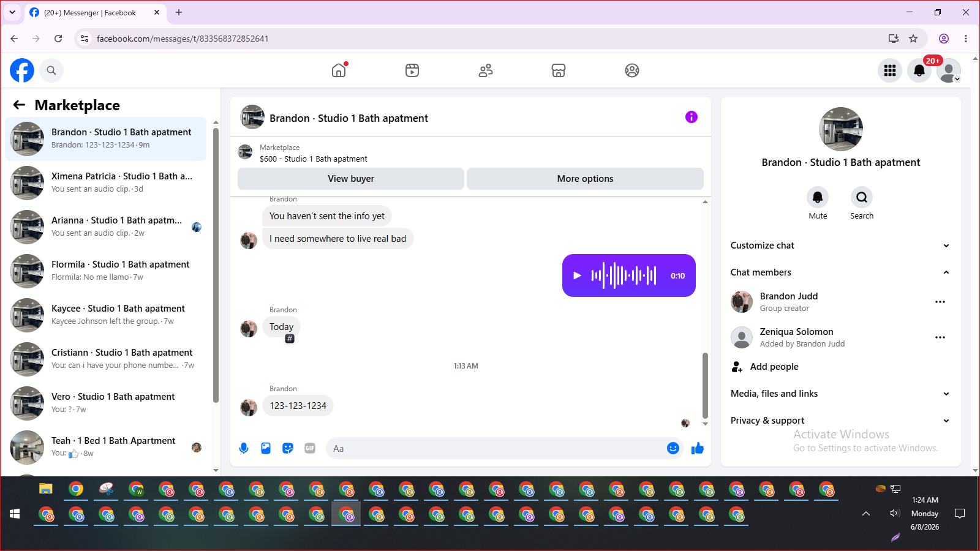Image resolution: width=980 pixels, height=551 pixels.
Task: Record a voice clip with microphone icon
Action: point(244,448)
